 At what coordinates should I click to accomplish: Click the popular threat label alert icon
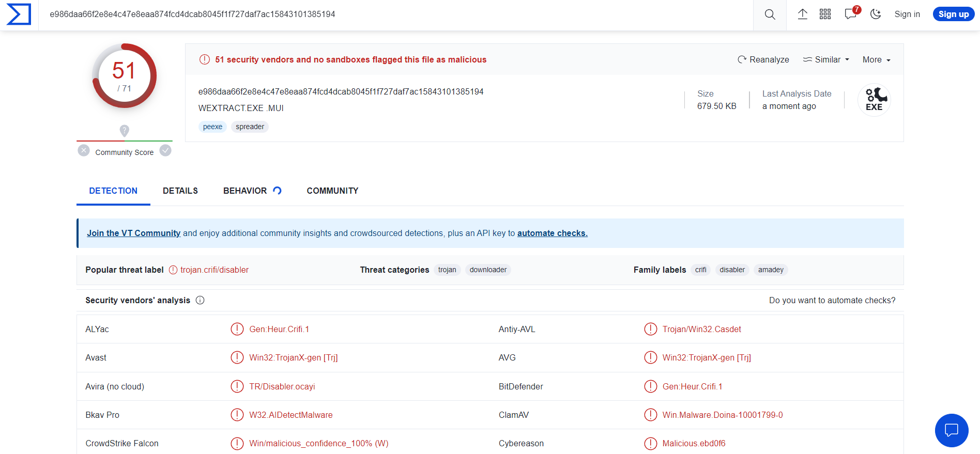tap(173, 270)
